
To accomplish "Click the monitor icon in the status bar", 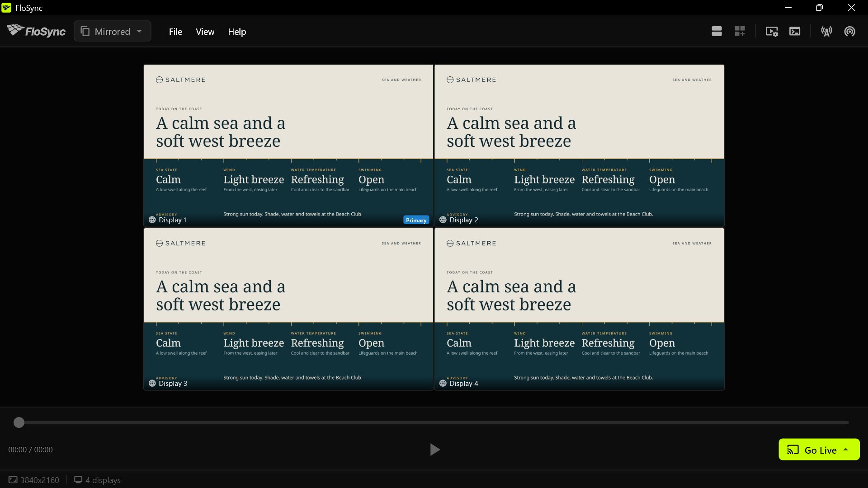I will (78, 480).
